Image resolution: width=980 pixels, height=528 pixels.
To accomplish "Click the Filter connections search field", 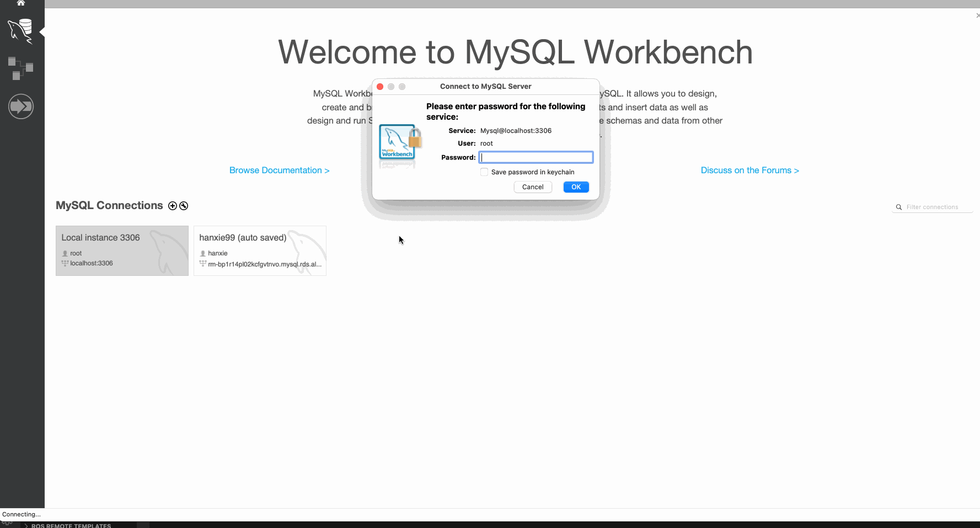I will [x=933, y=207].
